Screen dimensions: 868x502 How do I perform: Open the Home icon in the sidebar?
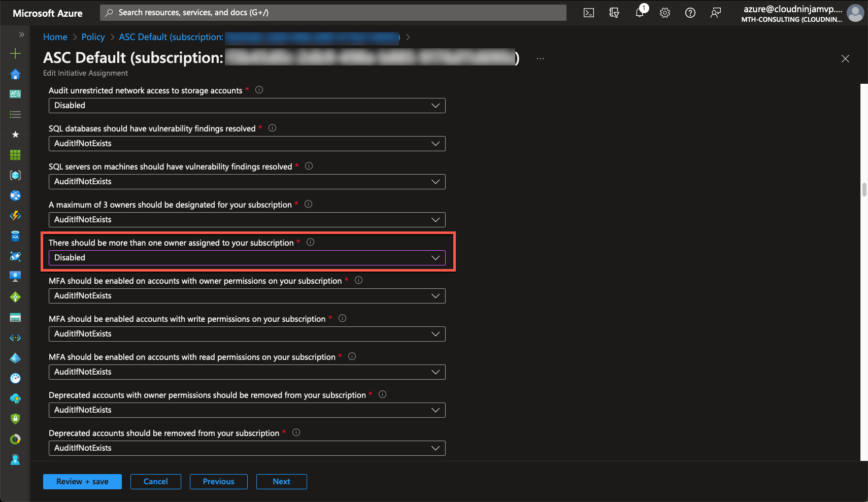click(x=15, y=74)
